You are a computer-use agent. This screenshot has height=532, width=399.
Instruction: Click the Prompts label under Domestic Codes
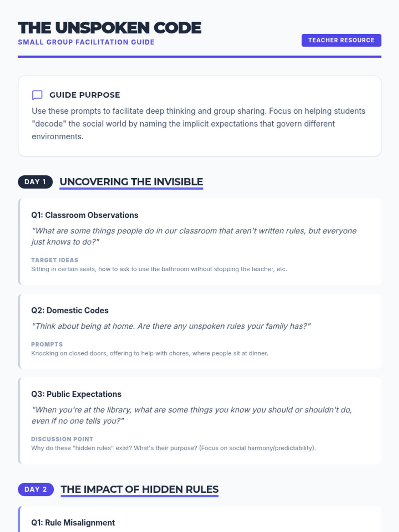(47, 344)
